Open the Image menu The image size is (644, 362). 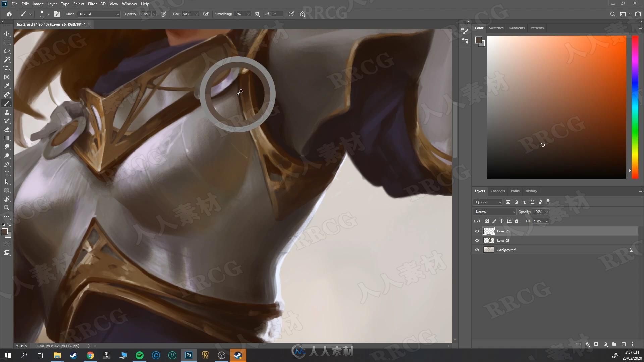38,4
